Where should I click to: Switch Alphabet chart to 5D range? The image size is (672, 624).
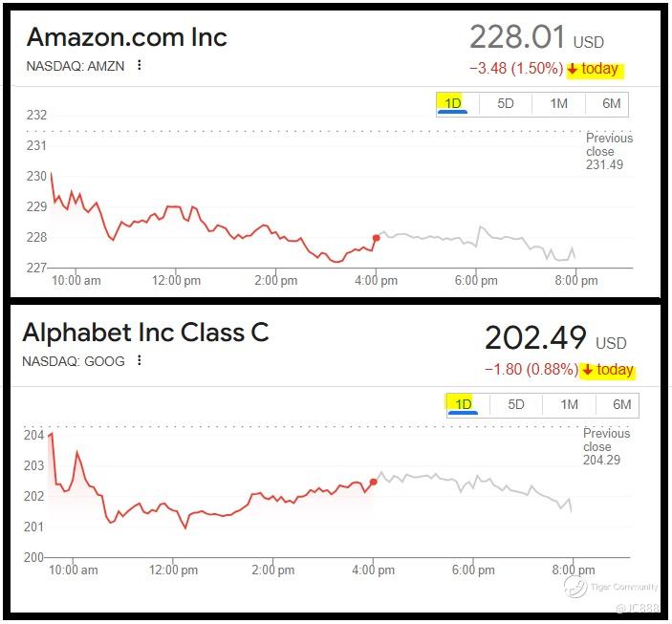[516, 404]
